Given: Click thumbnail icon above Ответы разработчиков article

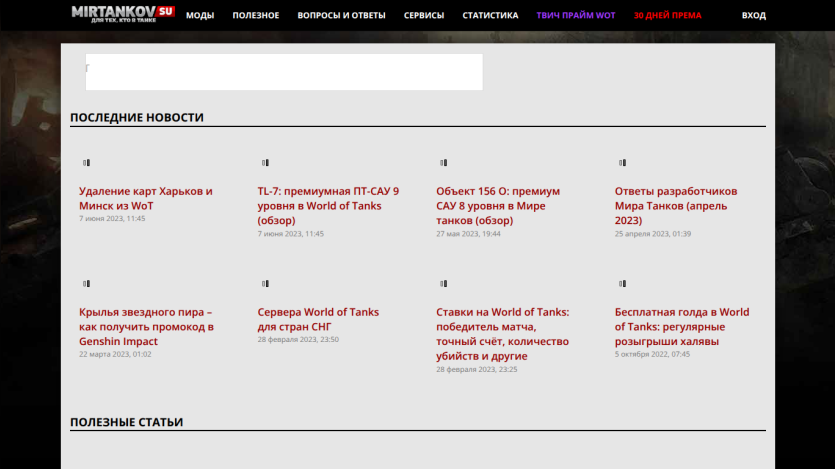Looking at the screenshot, I should [623, 163].
